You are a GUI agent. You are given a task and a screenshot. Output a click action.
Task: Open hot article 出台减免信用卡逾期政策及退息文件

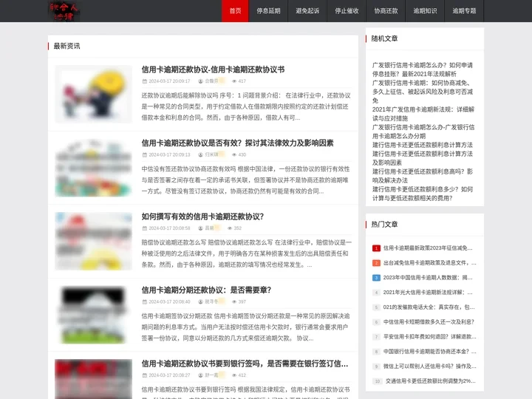(430, 263)
